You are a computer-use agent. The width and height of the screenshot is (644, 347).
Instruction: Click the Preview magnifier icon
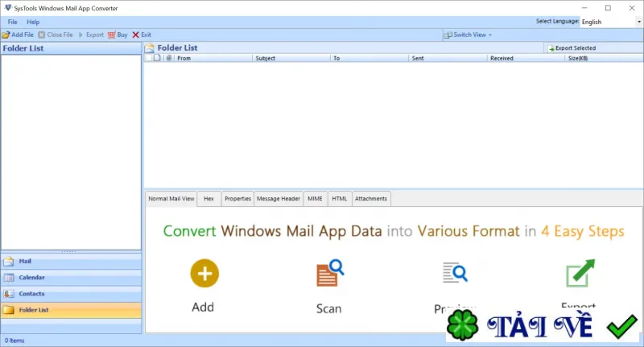(x=455, y=273)
